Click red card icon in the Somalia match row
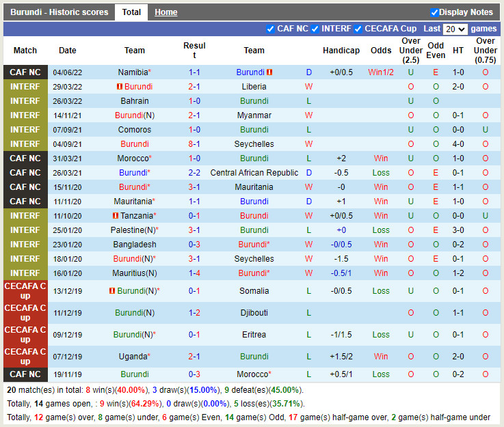This screenshot has height=427, width=504. click(x=110, y=291)
